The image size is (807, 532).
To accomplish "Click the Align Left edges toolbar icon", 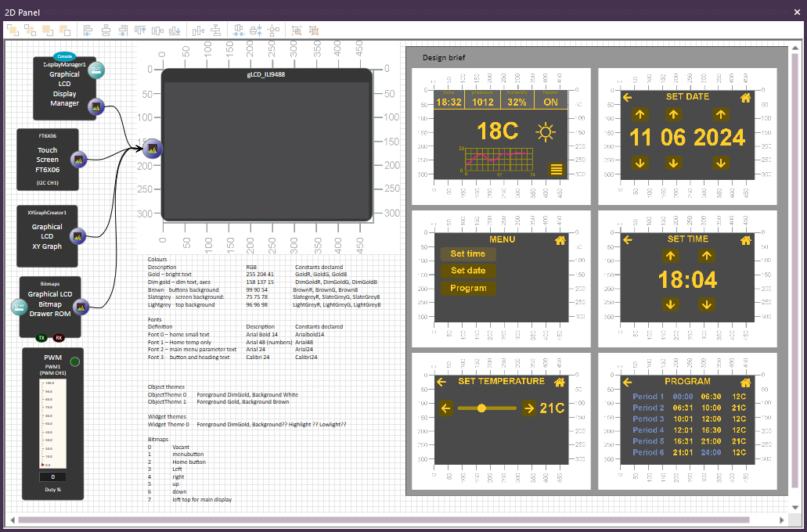I will click(88, 31).
